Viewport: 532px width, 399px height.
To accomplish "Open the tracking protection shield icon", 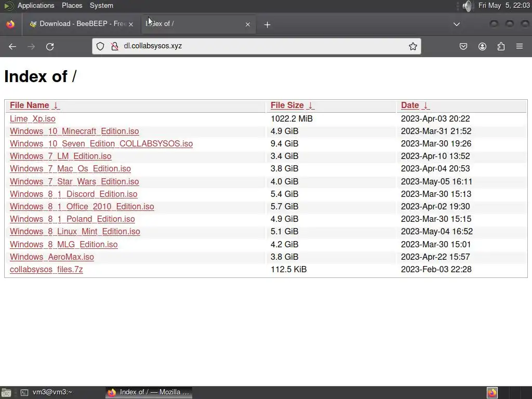I will click(100, 46).
